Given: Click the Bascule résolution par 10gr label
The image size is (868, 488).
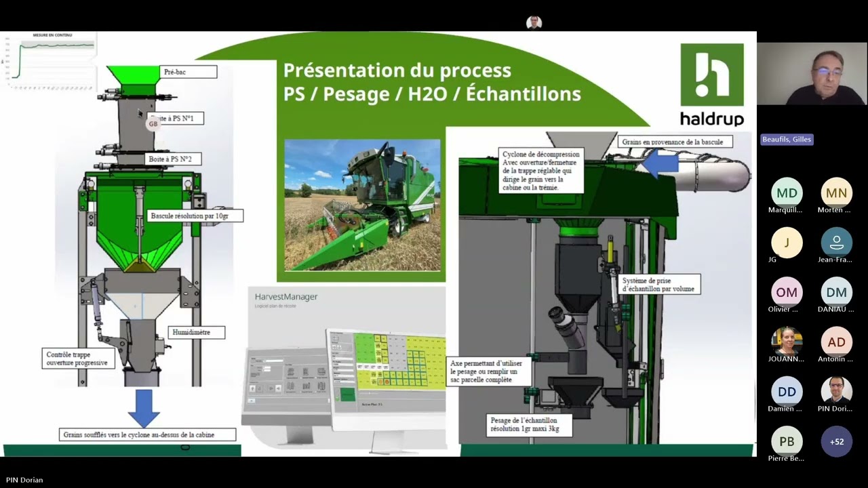Looking at the screenshot, I should pyautogui.click(x=195, y=216).
